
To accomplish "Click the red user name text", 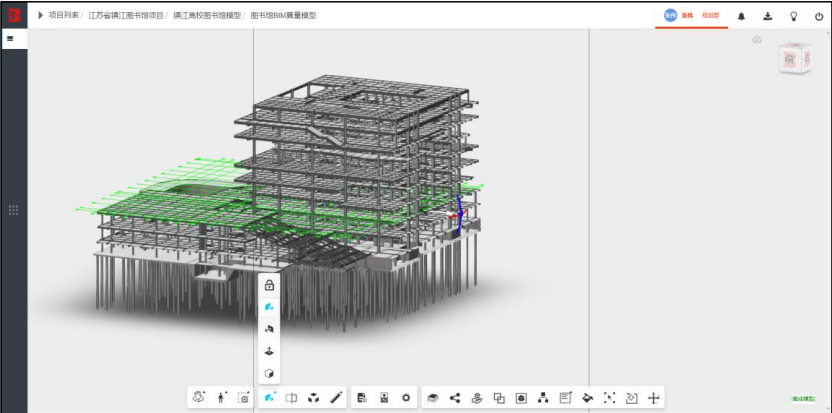I will point(688,16).
